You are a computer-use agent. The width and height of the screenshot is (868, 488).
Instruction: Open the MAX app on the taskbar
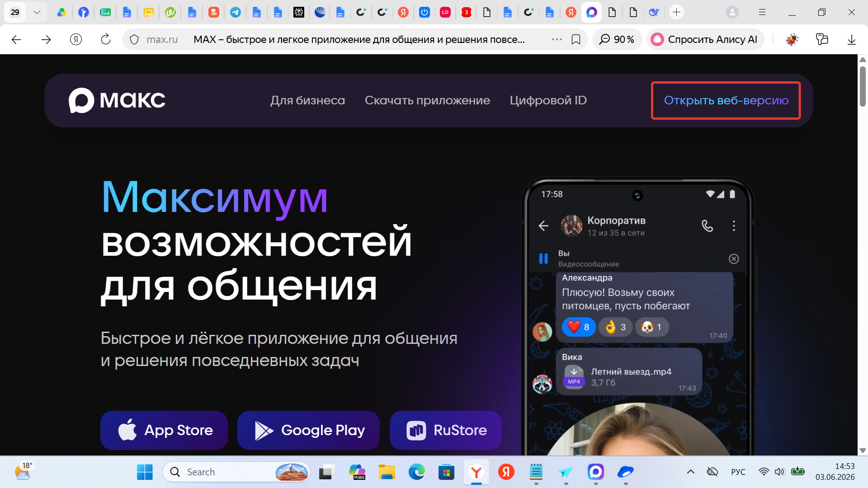pos(596,472)
